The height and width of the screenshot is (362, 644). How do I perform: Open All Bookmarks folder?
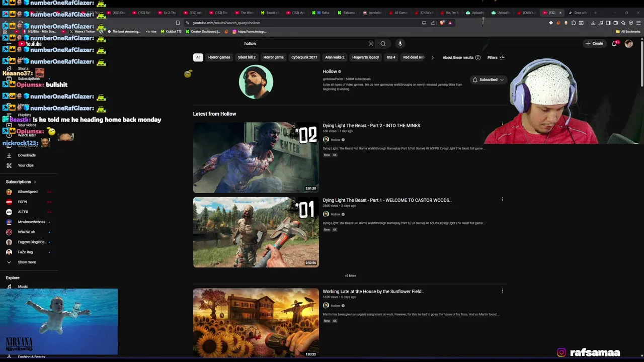coord(628,32)
